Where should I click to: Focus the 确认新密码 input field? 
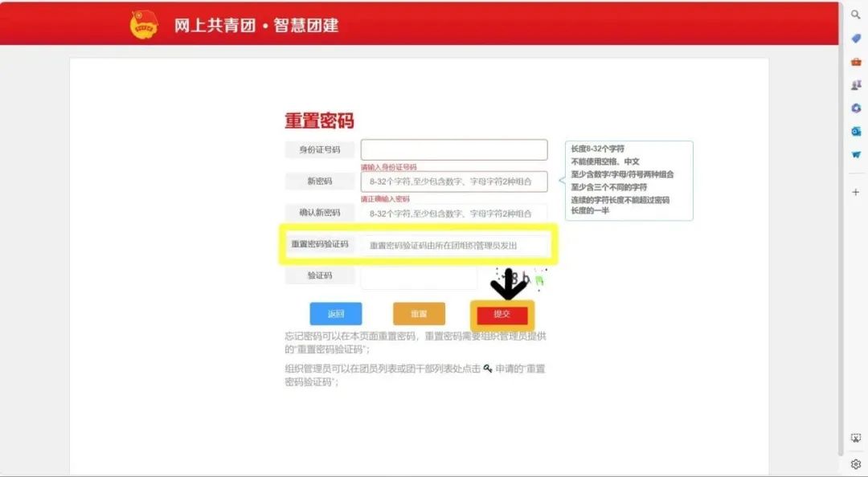pos(454,213)
